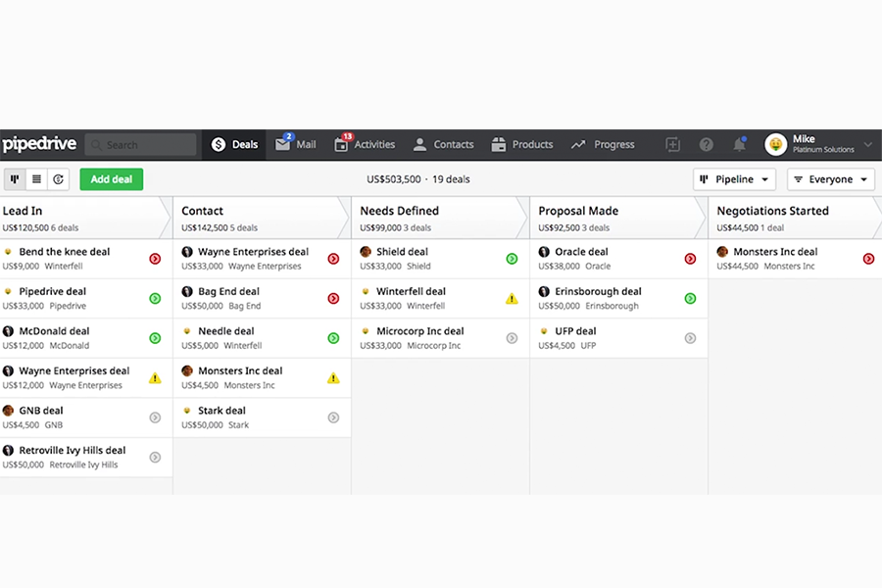
Task: Open the GNB deal
Action: click(85, 417)
